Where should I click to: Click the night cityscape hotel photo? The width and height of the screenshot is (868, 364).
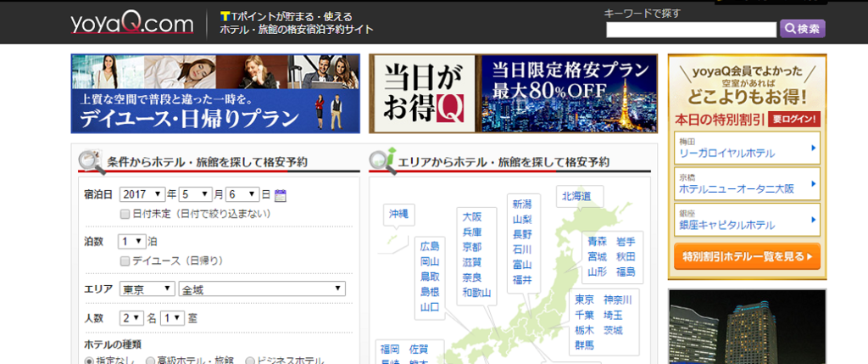point(748,327)
